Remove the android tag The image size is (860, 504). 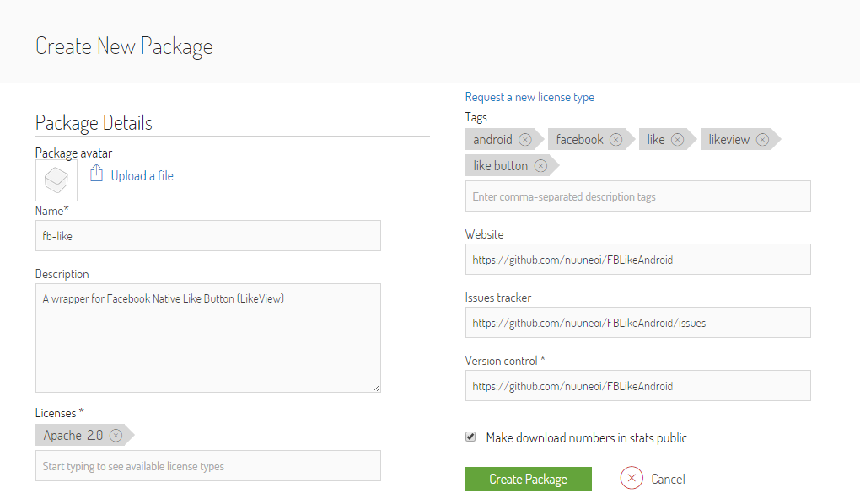525,140
